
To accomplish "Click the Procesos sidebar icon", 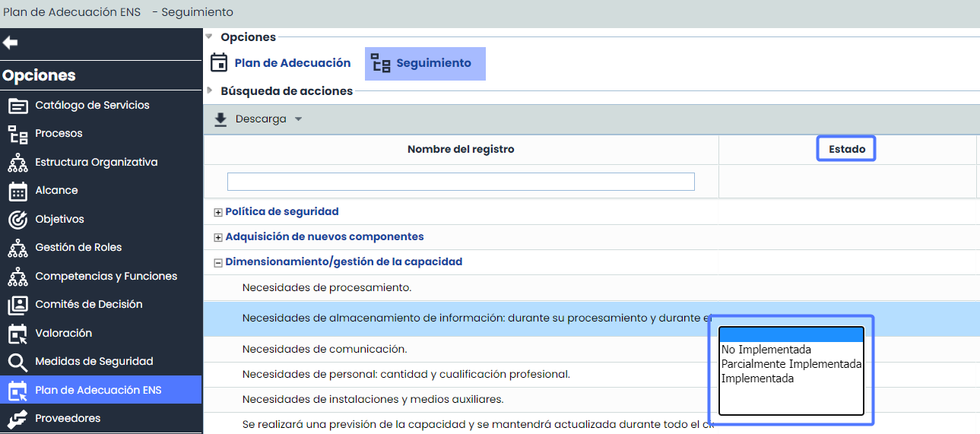I will click(17, 135).
